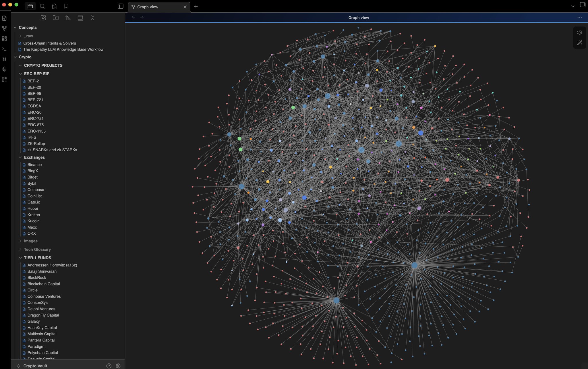Open graph view from left ribbon
Screen dimensions: 588x369
point(4,28)
